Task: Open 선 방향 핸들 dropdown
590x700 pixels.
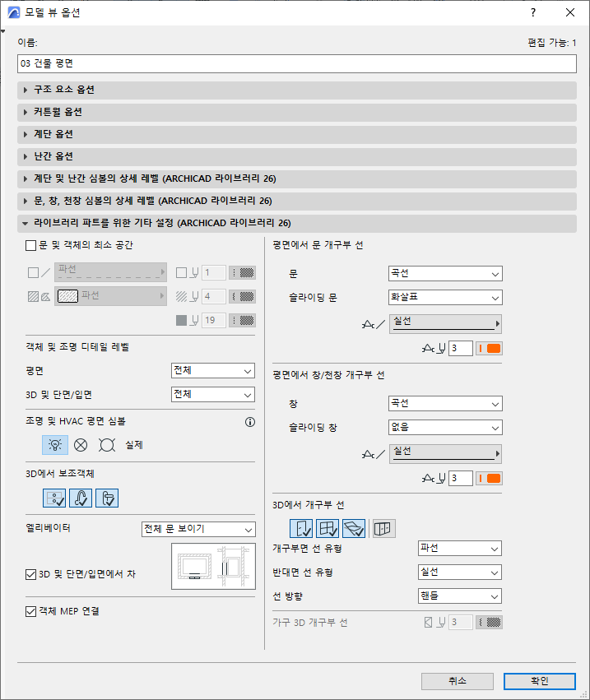Action: 460,596
